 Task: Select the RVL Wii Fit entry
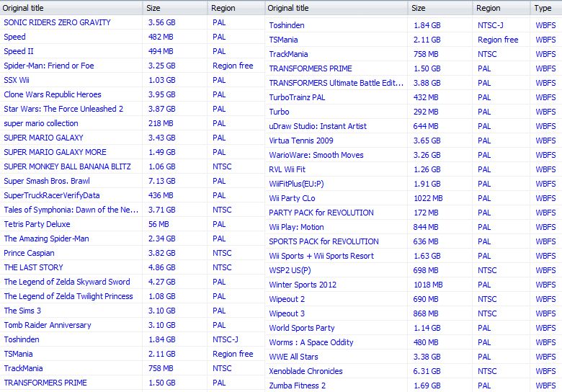[287, 169]
